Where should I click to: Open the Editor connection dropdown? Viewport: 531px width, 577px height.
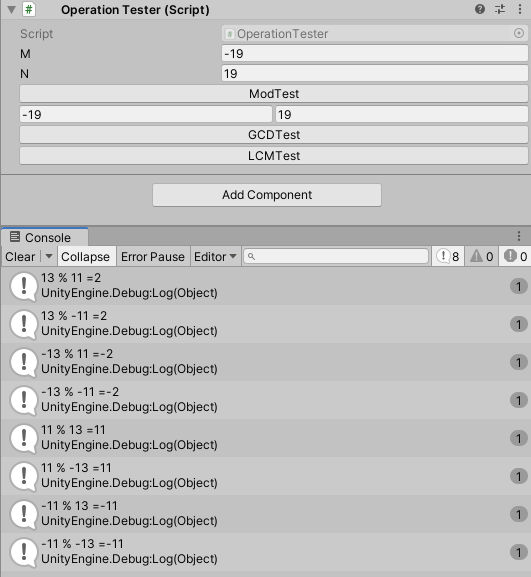pos(215,256)
